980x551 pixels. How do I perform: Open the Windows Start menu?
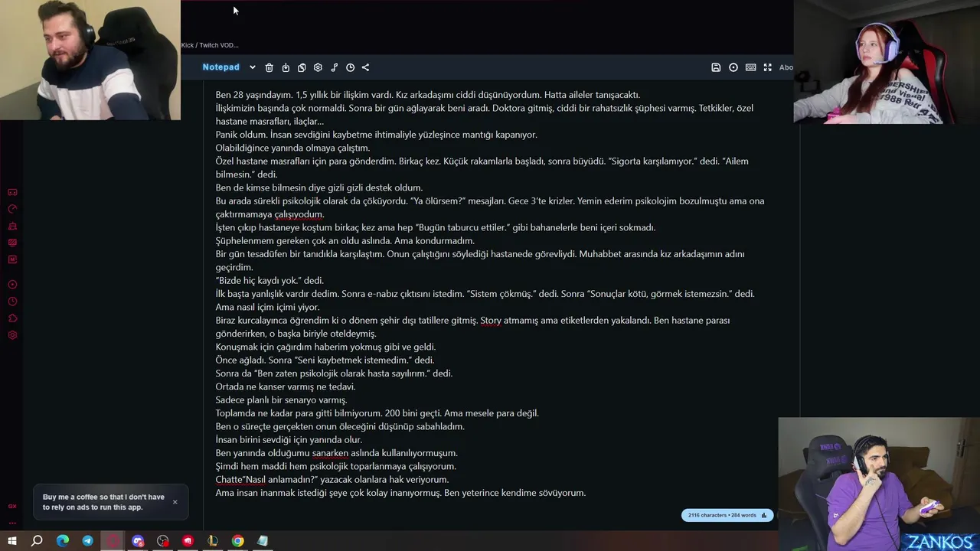[x=11, y=541]
